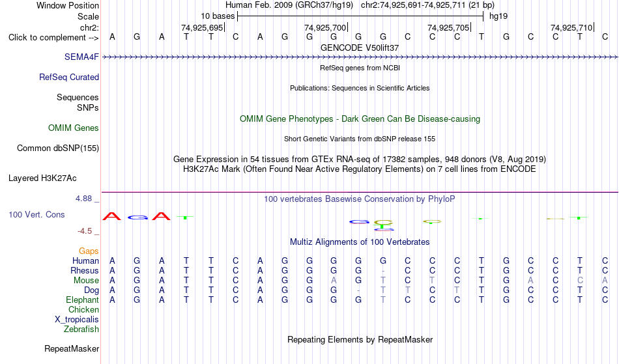Image resolution: width=619 pixels, height=364 pixels.
Task: Click position marker 74,925,710
Action: 571,27
